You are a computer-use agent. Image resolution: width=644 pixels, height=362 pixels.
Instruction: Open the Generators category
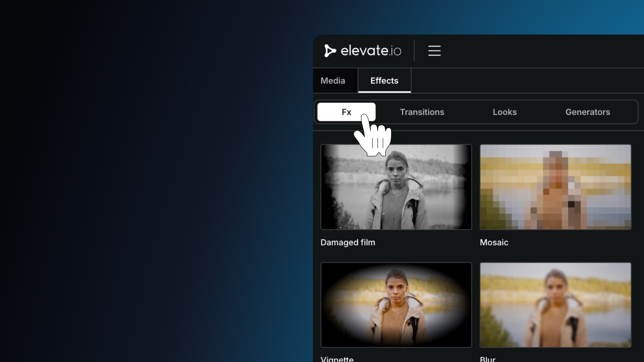588,112
